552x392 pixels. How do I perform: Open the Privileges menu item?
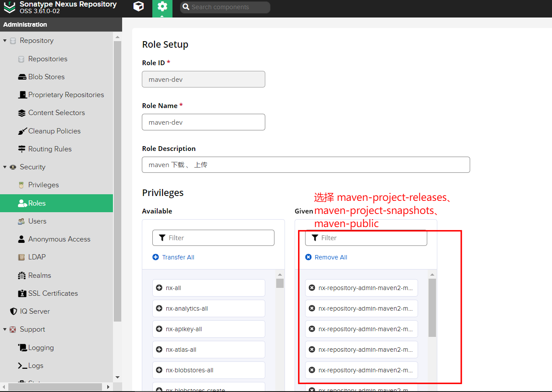pyautogui.click(x=43, y=185)
